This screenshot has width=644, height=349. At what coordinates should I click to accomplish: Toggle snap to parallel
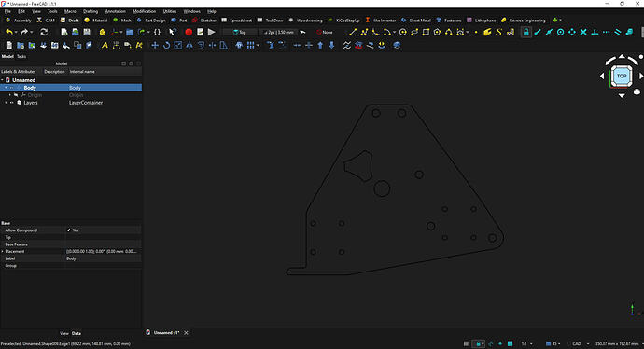pyautogui.click(x=618, y=32)
